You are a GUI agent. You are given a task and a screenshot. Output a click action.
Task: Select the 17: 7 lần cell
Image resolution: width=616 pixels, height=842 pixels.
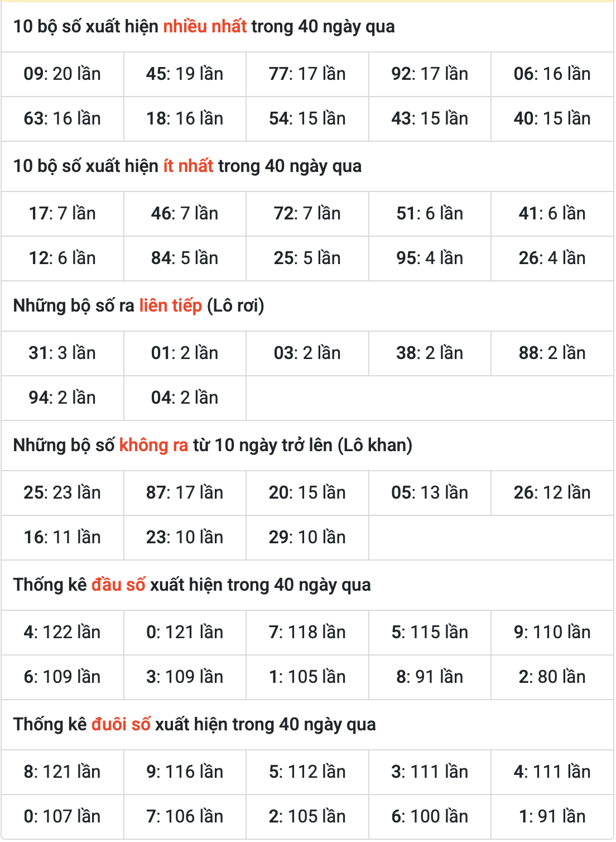click(62, 214)
